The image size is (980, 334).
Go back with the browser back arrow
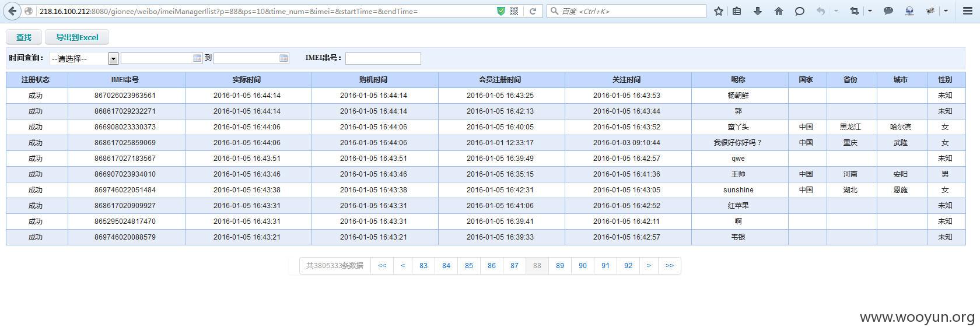12,11
